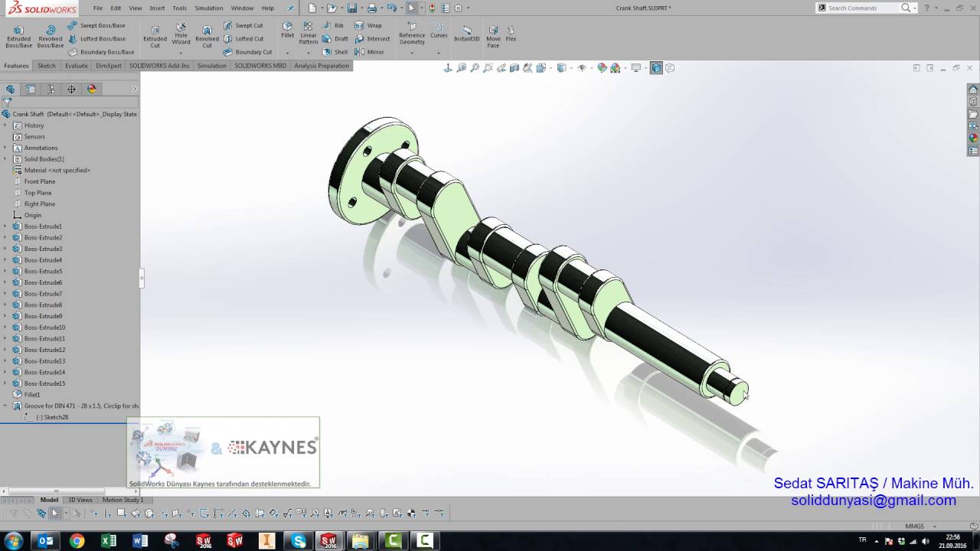Open the Tools menu
Screen dimensions: 980x551
(179, 8)
